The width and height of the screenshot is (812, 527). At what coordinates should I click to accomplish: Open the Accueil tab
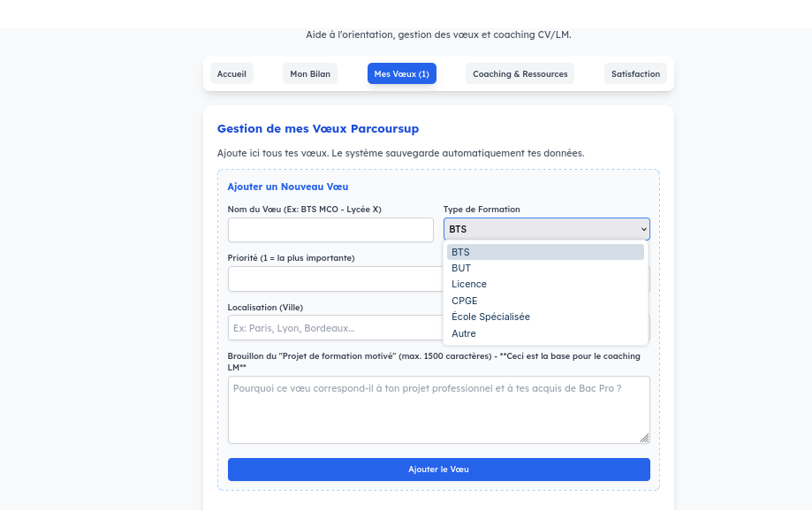pyautogui.click(x=231, y=73)
